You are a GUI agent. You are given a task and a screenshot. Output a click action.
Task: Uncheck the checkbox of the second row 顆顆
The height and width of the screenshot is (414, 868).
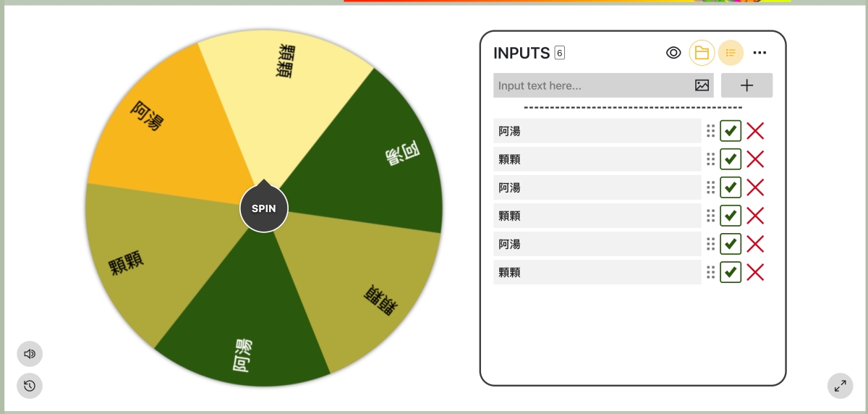[x=731, y=159]
